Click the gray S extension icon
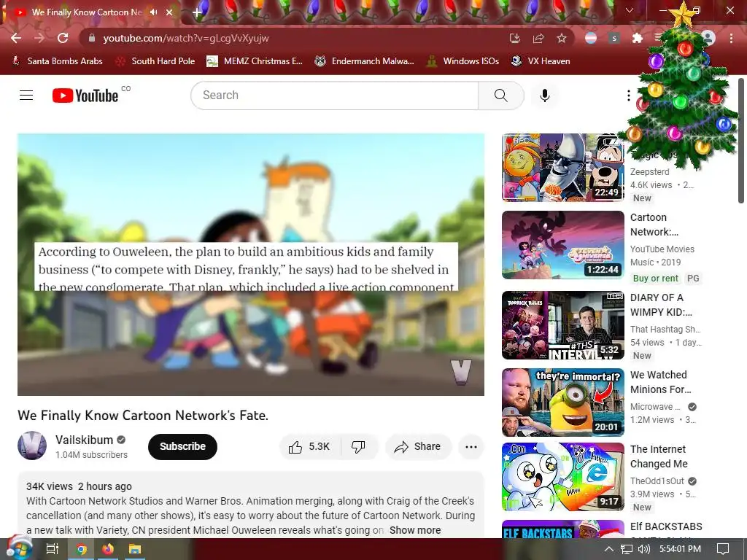 [x=614, y=38]
